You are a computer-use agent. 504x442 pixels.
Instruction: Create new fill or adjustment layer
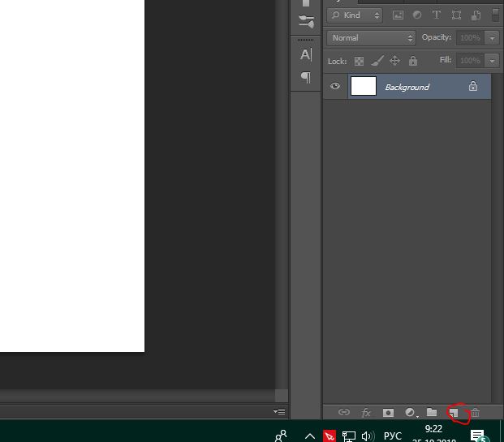point(411,413)
